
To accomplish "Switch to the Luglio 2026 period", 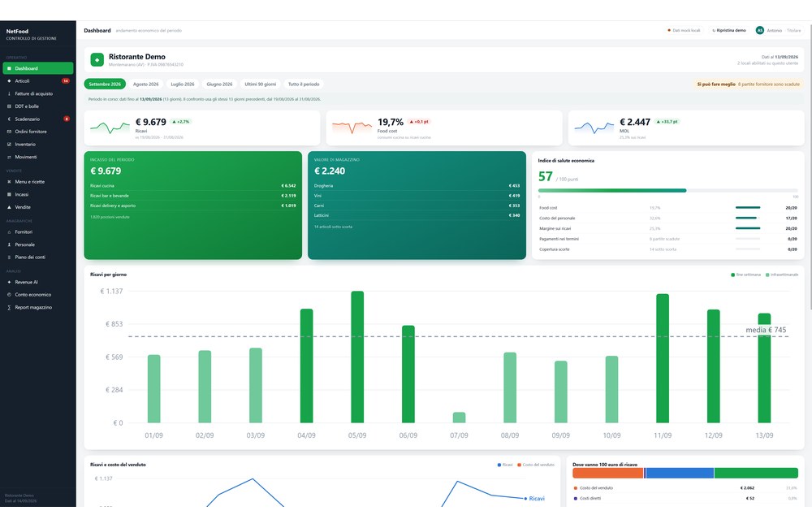I will pos(183,84).
